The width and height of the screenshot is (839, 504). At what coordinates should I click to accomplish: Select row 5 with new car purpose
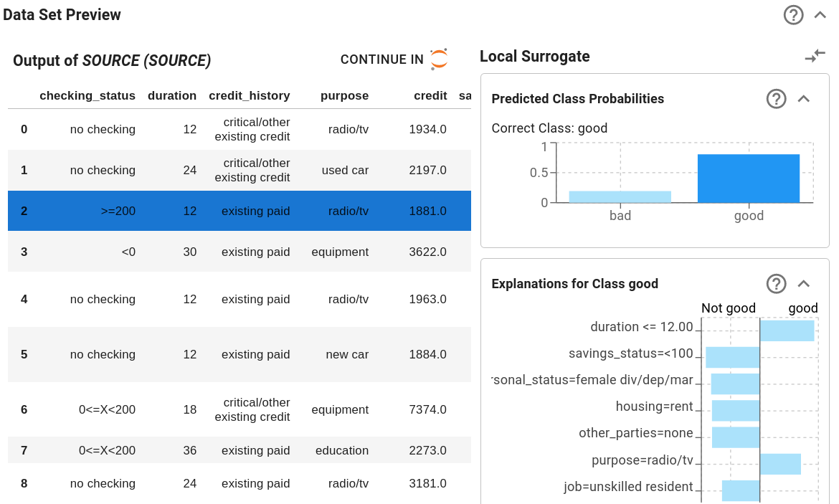240,354
